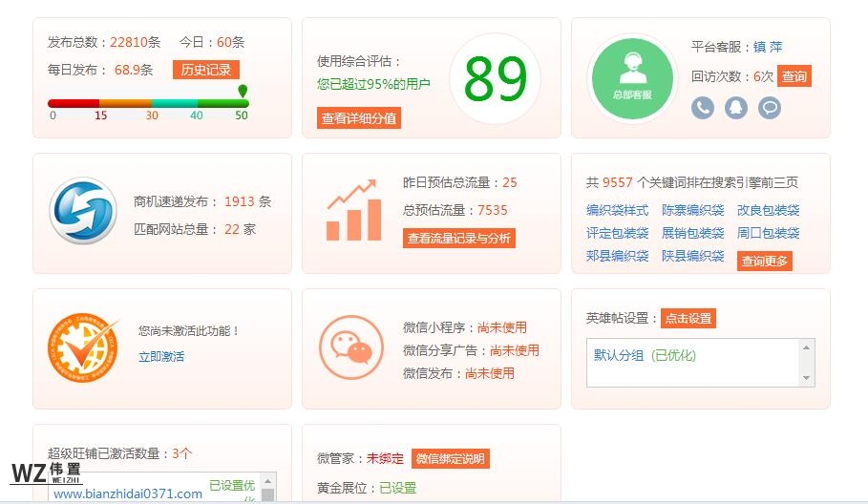Open QQ chat via the penguin icon
The image size is (868, 504).
click(x=736, y=107)
